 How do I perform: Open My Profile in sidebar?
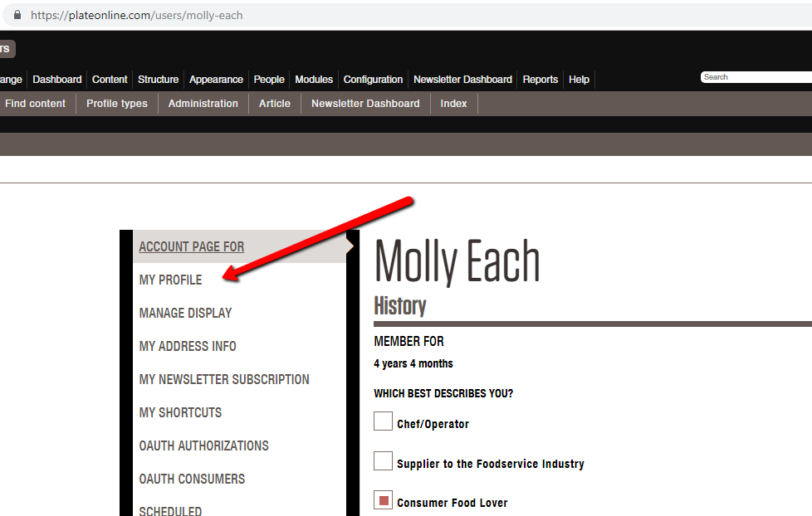170,280
